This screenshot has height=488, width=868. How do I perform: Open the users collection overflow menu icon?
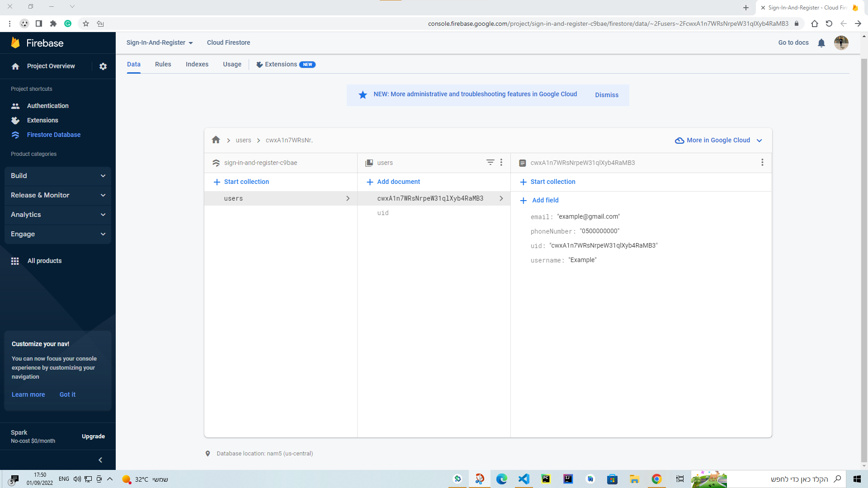pyautogui.click(x=501, y=162)
